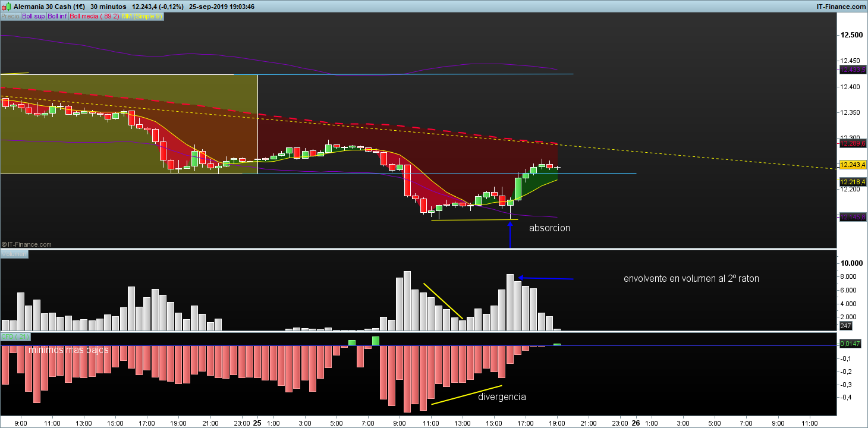This screenshot has width=868, height=428.
Task: Click the candlestick chart icon beside the title
Action: 5,6
